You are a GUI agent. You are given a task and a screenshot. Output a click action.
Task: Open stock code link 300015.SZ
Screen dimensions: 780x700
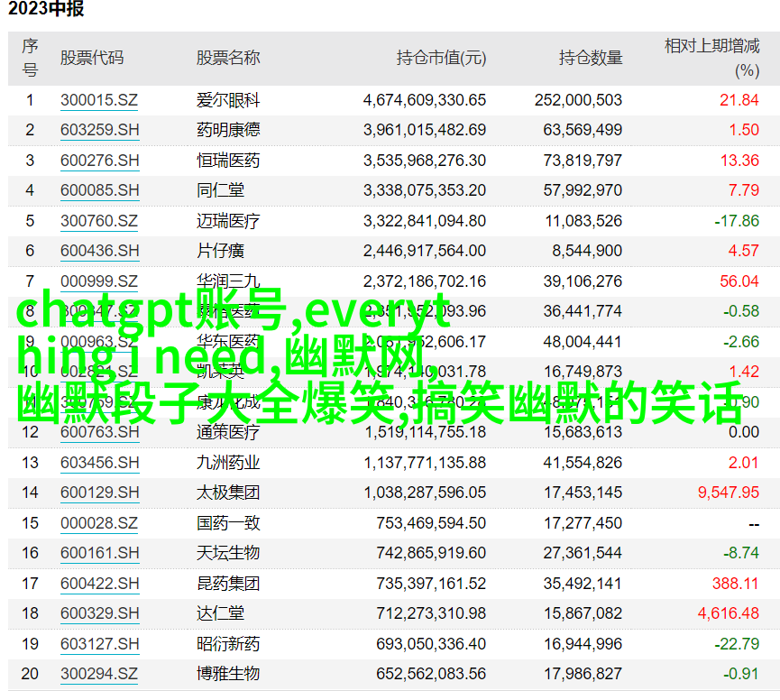point(99,100)
